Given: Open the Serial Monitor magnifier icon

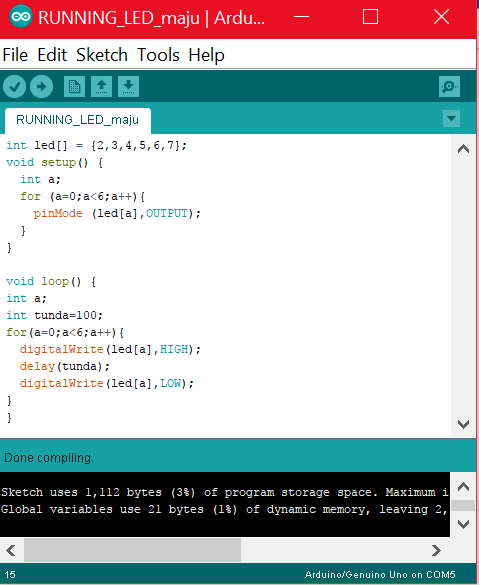Looking at the screenshot, I should coord(449,87).
